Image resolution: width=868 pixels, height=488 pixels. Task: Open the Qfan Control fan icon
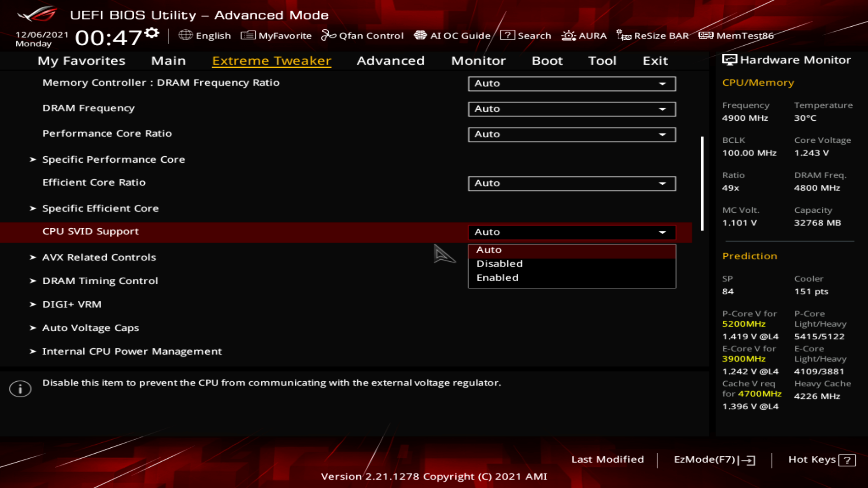point(328,35)
